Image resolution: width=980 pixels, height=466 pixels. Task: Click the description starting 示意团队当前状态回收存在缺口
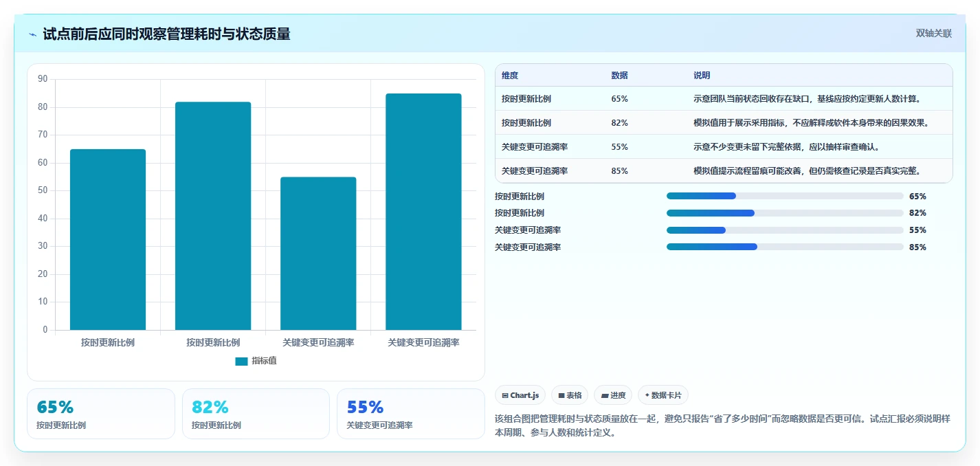pos(807,99)
